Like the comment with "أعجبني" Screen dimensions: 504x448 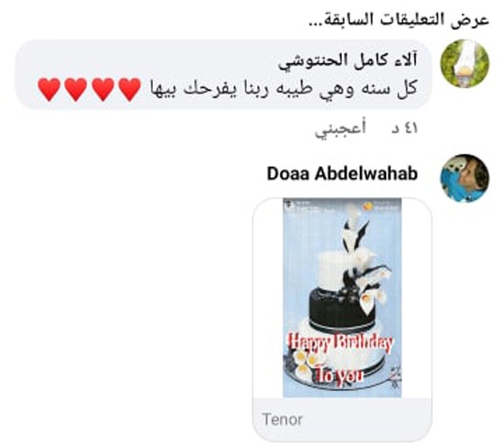pos(340,130)
